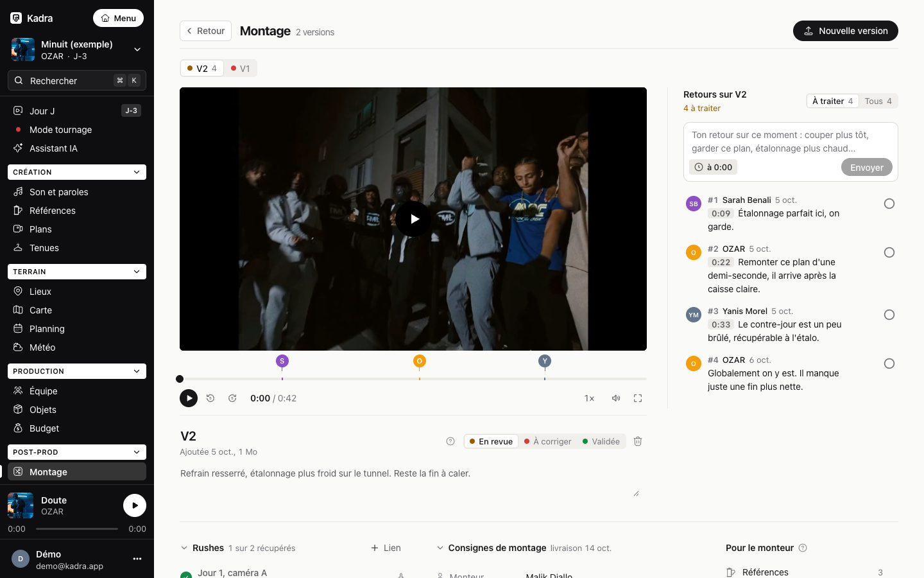Mark Sarah Benali comment #1 resolved
924x578 pixels.
[889, 204]
